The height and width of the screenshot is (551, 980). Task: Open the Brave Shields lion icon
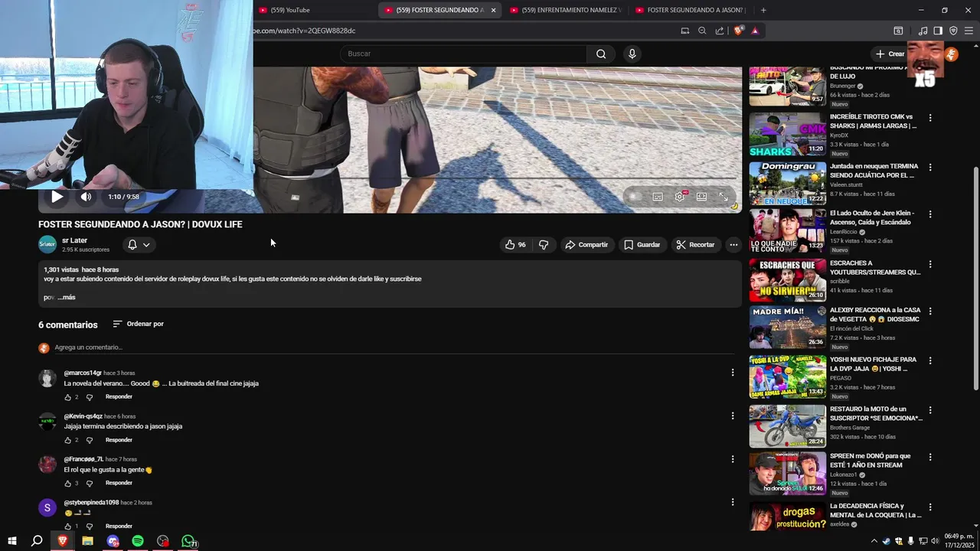(738, 31)
